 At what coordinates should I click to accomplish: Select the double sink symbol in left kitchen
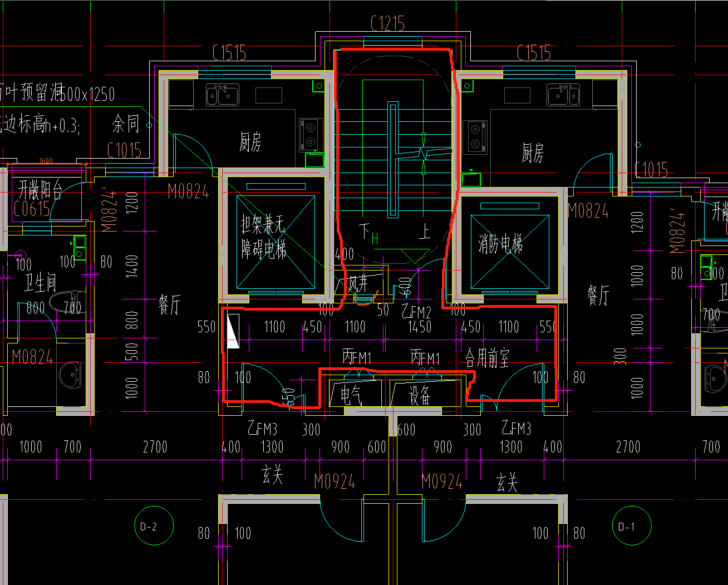click(x=223, y=95)
